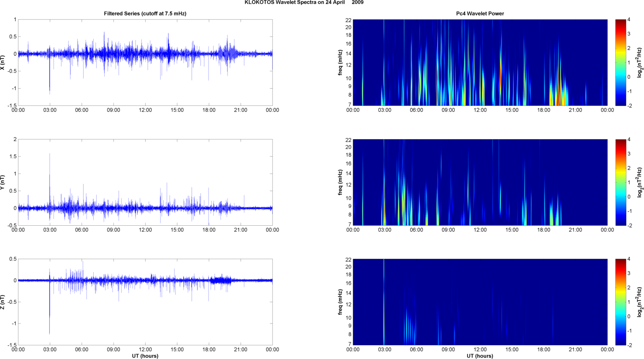
Task: Select the Y component filtered time series plot
Action: tap(145, 182)
